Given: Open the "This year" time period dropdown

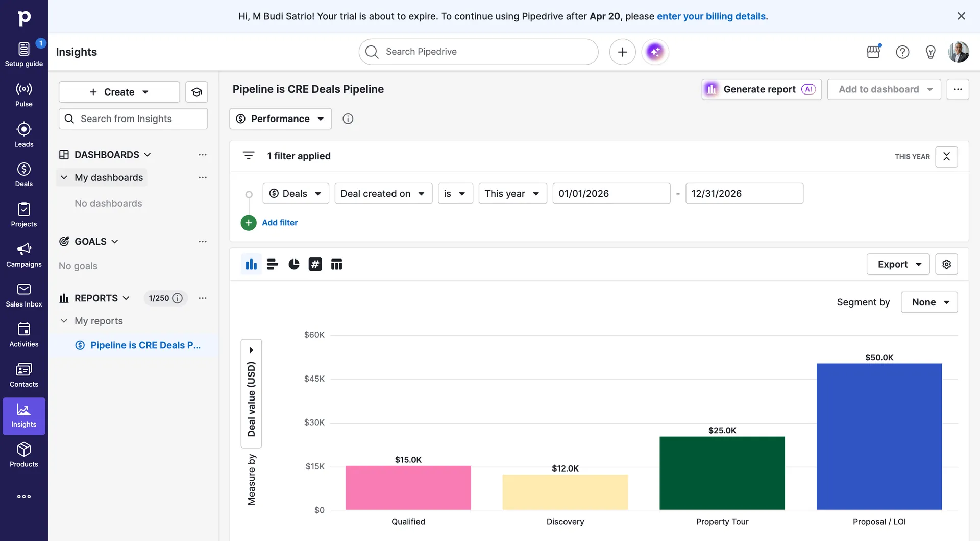Looking at the screenshot, I should tap(512, 193).
